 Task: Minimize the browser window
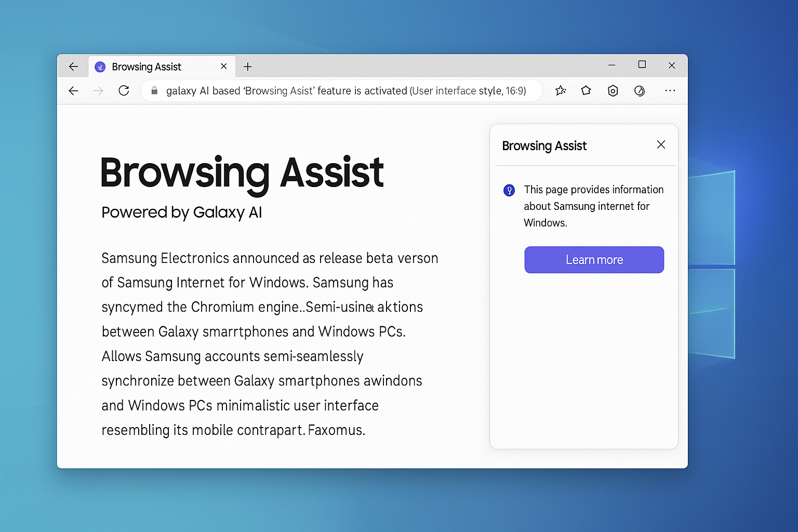coord(612,65)
